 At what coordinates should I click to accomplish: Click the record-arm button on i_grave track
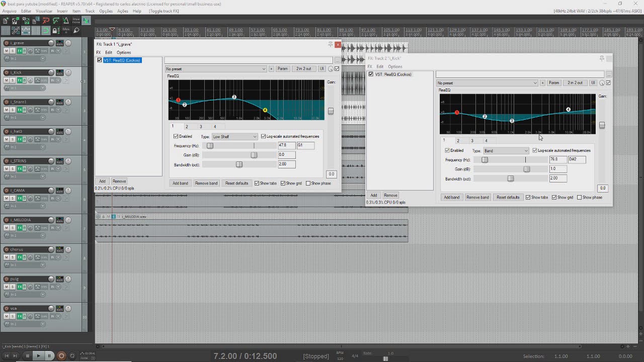tap(7, 43)
